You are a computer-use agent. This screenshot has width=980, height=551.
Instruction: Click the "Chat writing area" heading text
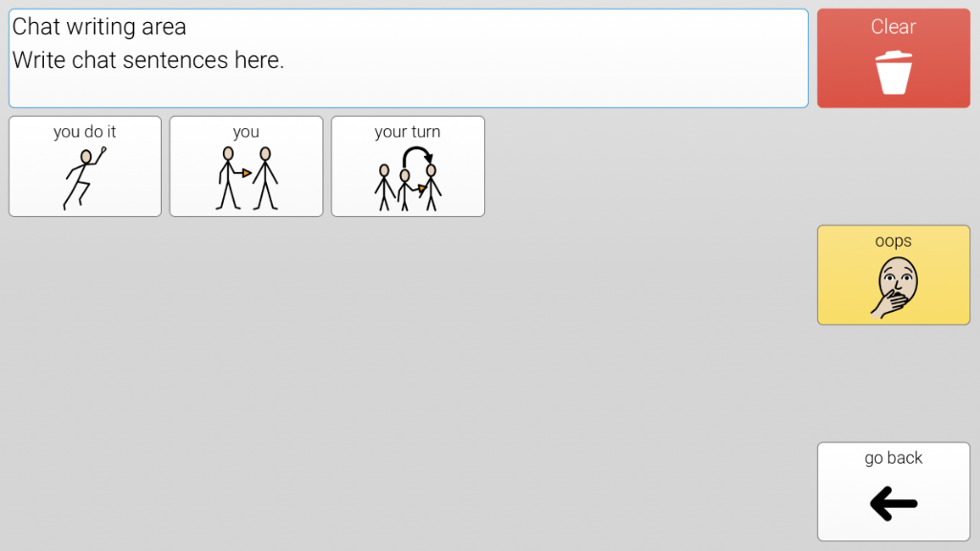[x=100, y=27]
